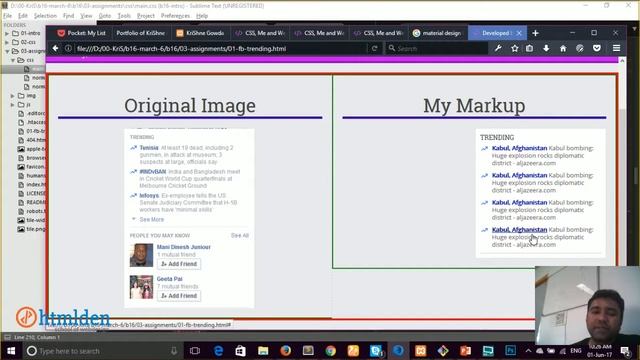Reload the page with refresh icon
640x360 pixels.
tap(374, 48)
